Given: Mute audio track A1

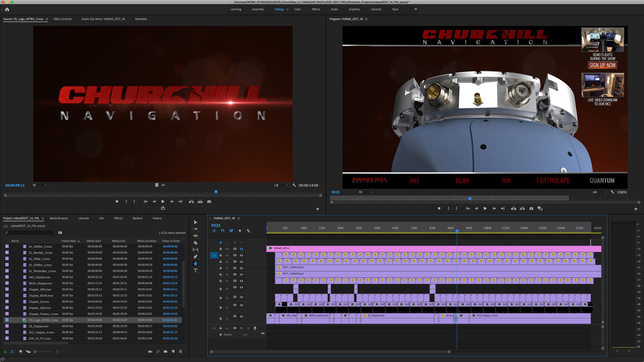Looking at the screenshot, I should (241, 328).
